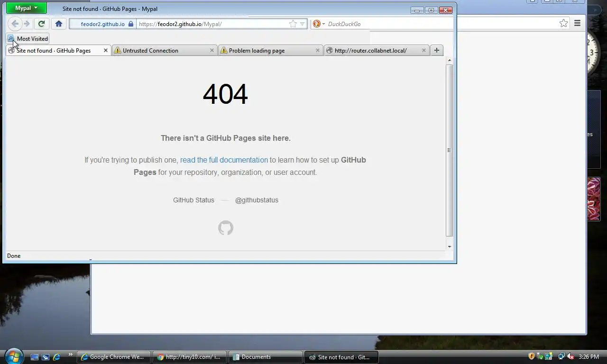Close the Site not found tab
Viewport: 607px width, 364px height.
click(x=105, y=50)
